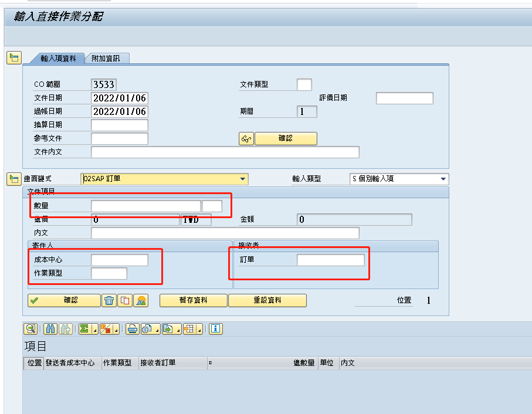Click the copy entry icon
The width and height of the screenshot is (532, 414).
[x=124, y=300]
